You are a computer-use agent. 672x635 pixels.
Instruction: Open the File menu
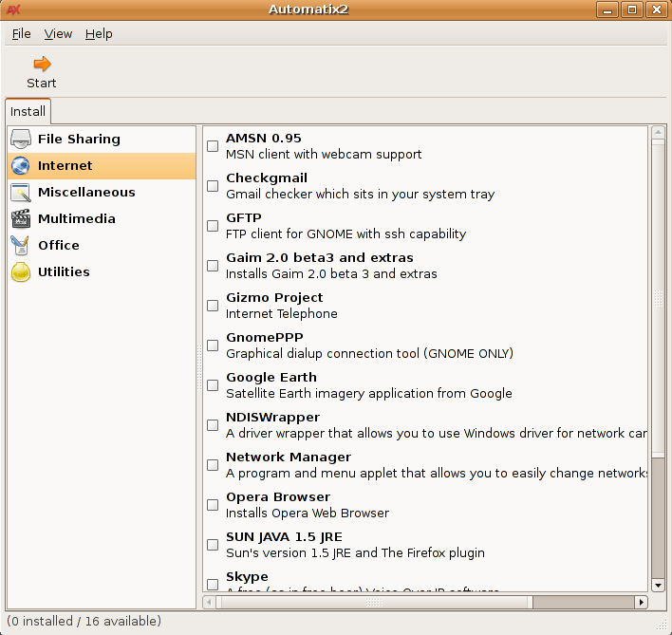tap(21, 33)
